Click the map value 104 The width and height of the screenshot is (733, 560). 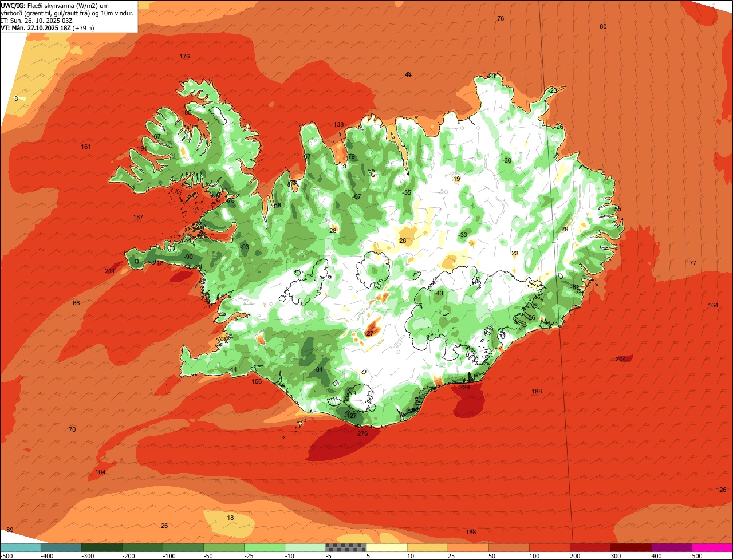tap(100, 472)
